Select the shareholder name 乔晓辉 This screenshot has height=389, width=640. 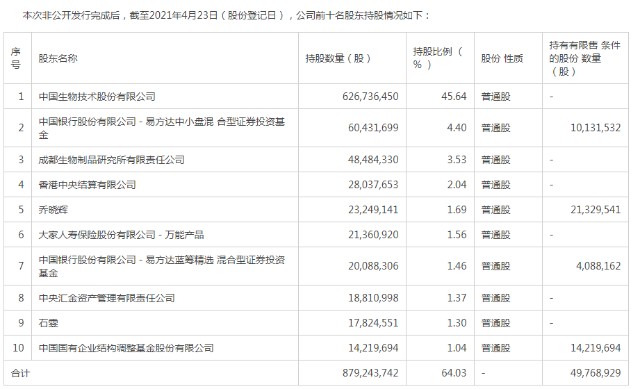pos(53,210)
